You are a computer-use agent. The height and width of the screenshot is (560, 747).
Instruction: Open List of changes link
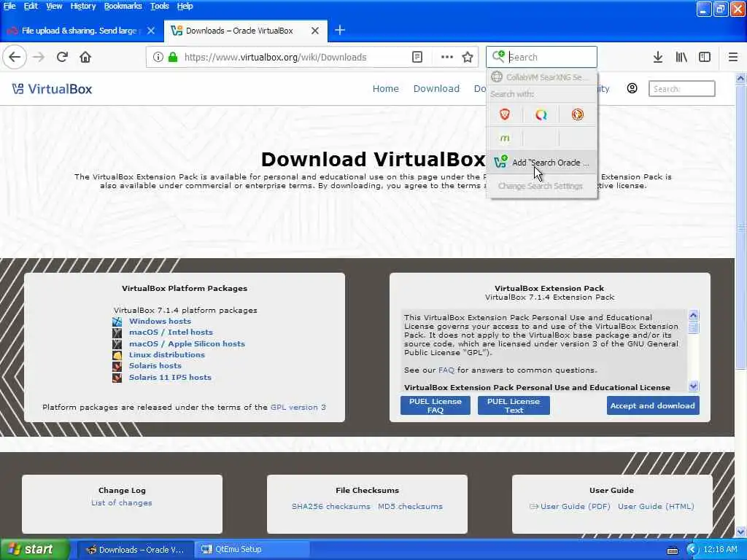point(122,503)
